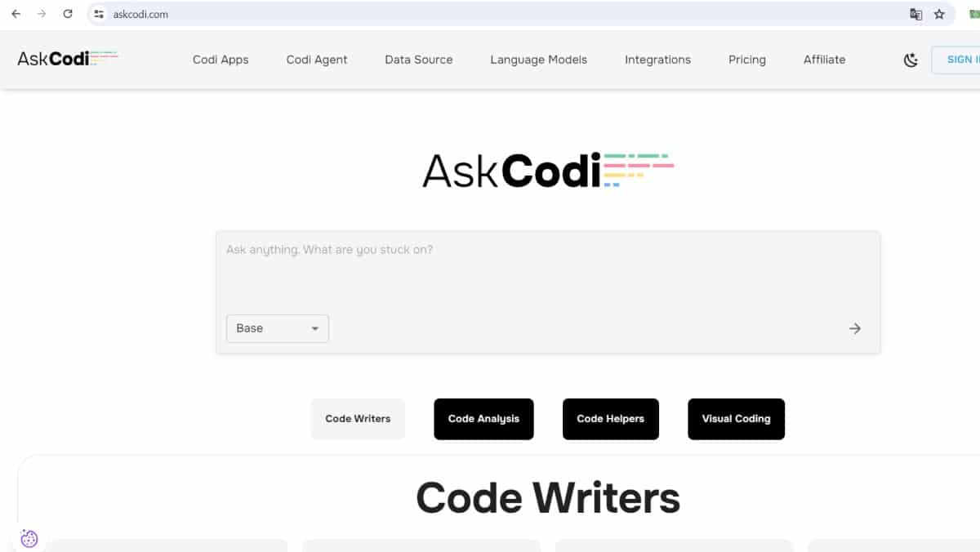Viewport: 980px width, 552px height.
Task: Expand the Base model dropdown
Action: click(x=278, y=328)
